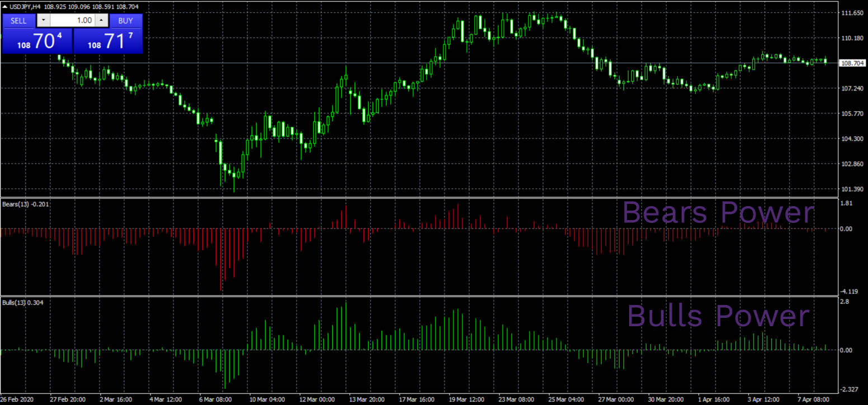Click the 27 Feb 20:00 time label
The image size is (868, 405).
pyautogui.click(x=68, y=400)
